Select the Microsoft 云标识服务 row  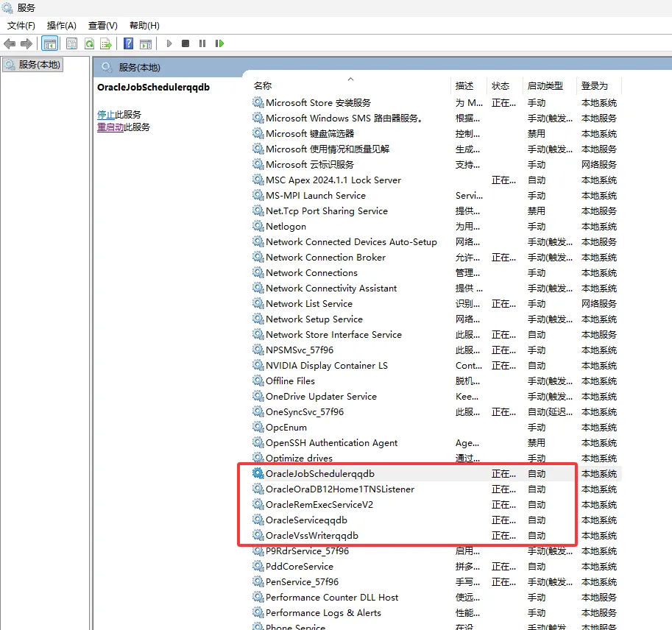click(435, 165)
